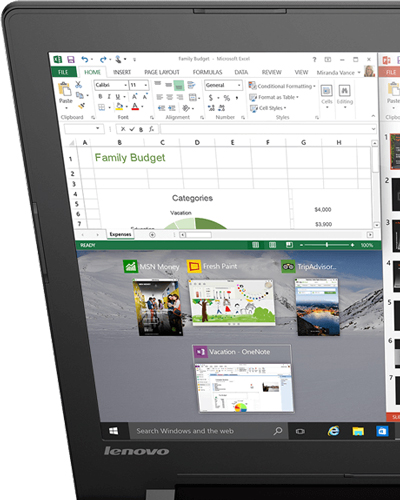Open the Store icon on taskbar
Image resolution: width=400 pixels, height=500 pixels.
click(382, 431)
